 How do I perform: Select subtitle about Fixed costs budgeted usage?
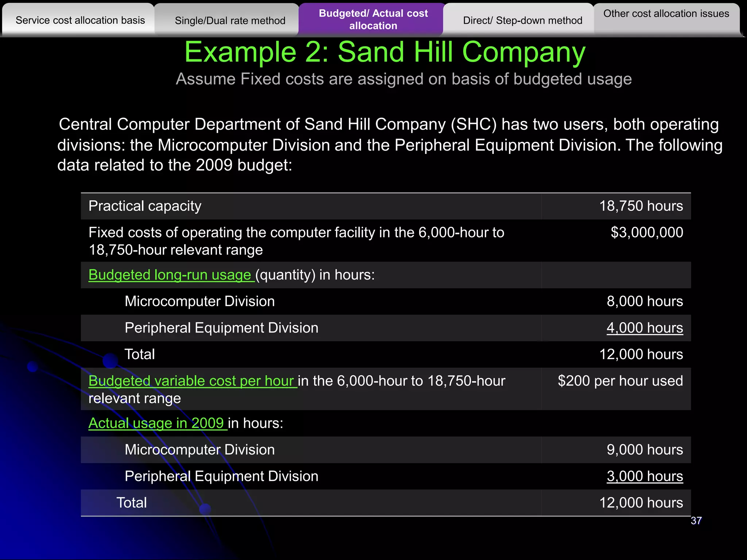point(404,79)
